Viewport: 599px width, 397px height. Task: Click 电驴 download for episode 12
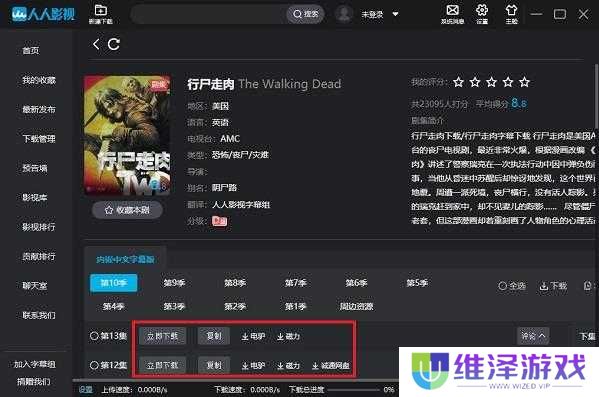[254, 366]
